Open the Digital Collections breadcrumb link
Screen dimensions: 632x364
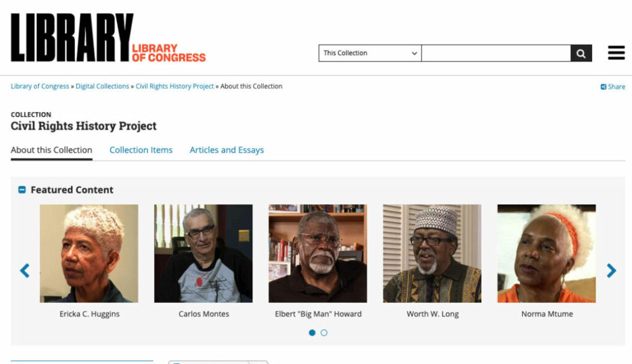pos(102,86)
